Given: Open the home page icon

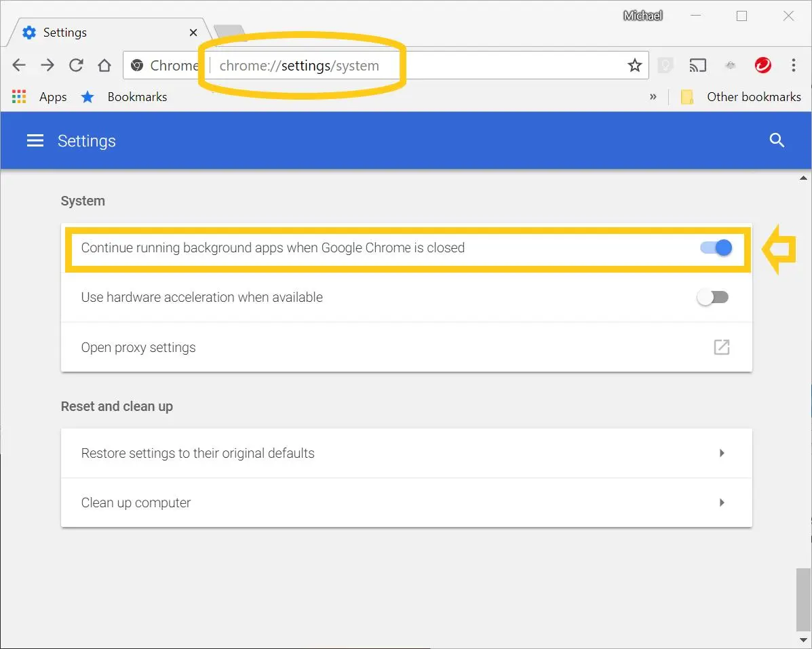Looking at the screenshot, I should (x=104, y=65).
